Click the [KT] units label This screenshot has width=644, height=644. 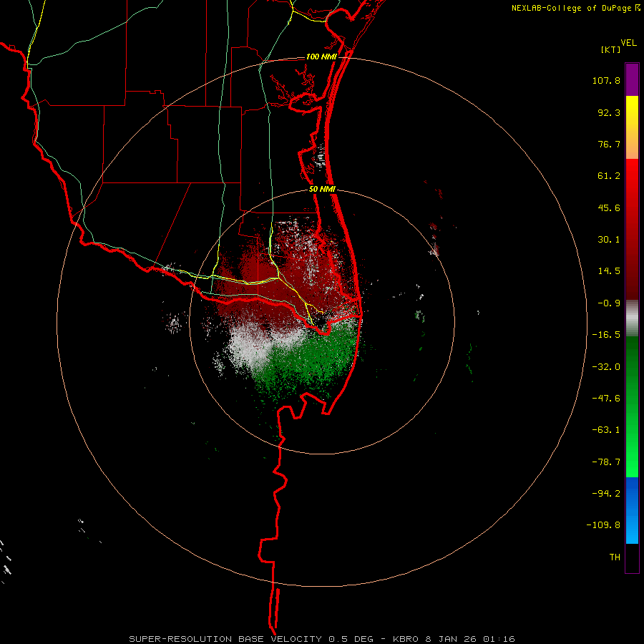pyautogui.click(x=611, y=49)
